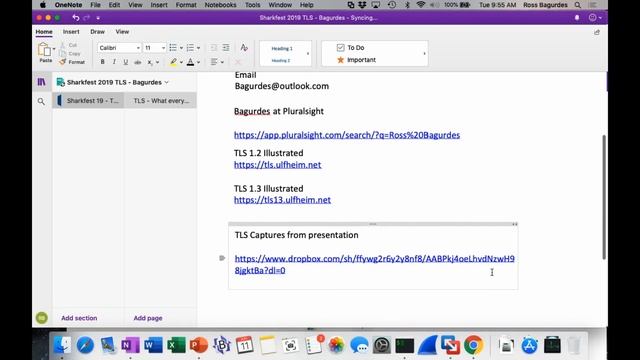Open the numbered list style arrow

point(198,48)
